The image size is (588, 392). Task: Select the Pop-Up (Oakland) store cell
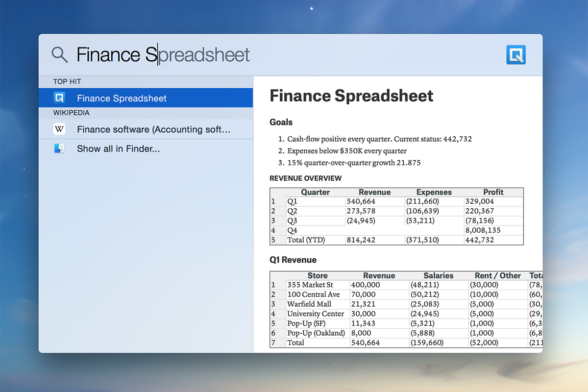316,333
